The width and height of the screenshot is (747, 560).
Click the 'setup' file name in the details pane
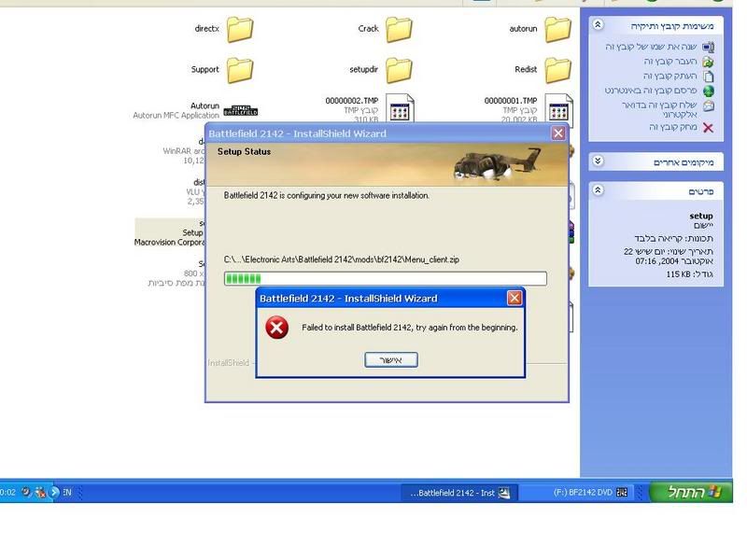701,216
